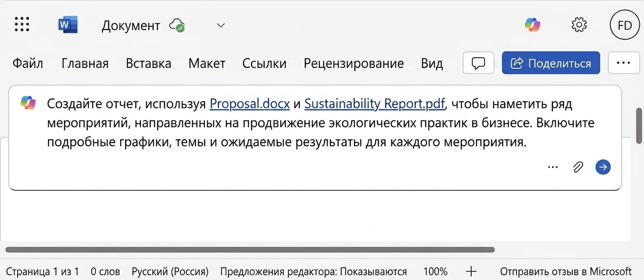
Task: Click Предложения редактора: Показываются status
Action: tap(313, 272)
